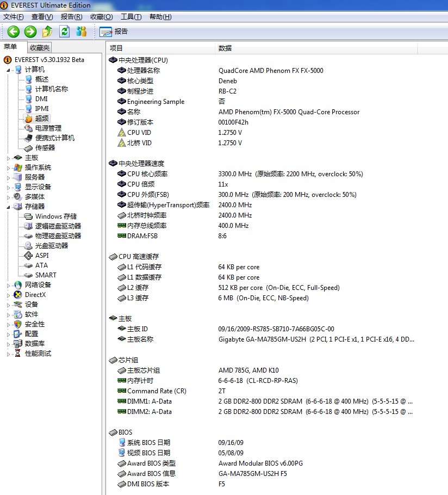Open the 帮助(H) menu
This screenshot has height=495, width=448.
click(x=160, y=17)
